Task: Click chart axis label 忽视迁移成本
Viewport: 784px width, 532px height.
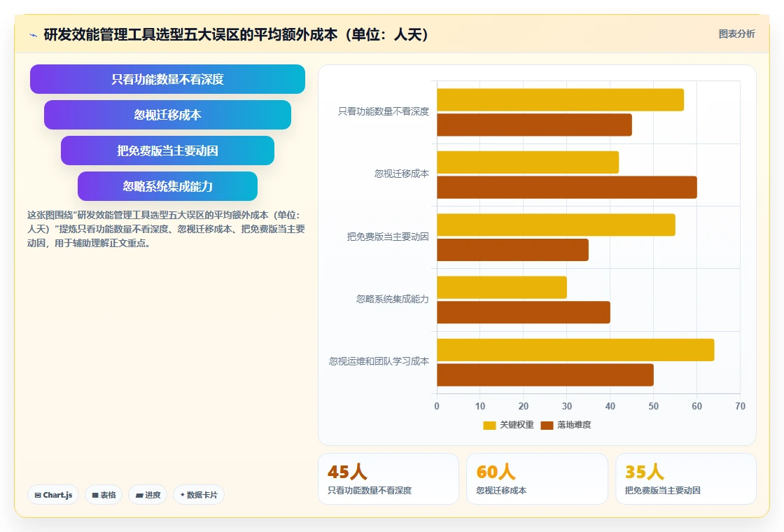Action: [x=402, y=174]
